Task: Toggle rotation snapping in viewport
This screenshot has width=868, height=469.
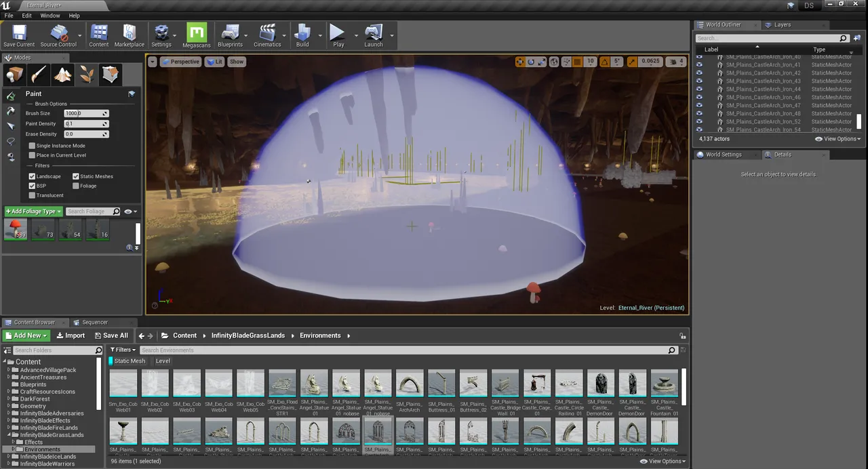Action: (x=605, y=62)
